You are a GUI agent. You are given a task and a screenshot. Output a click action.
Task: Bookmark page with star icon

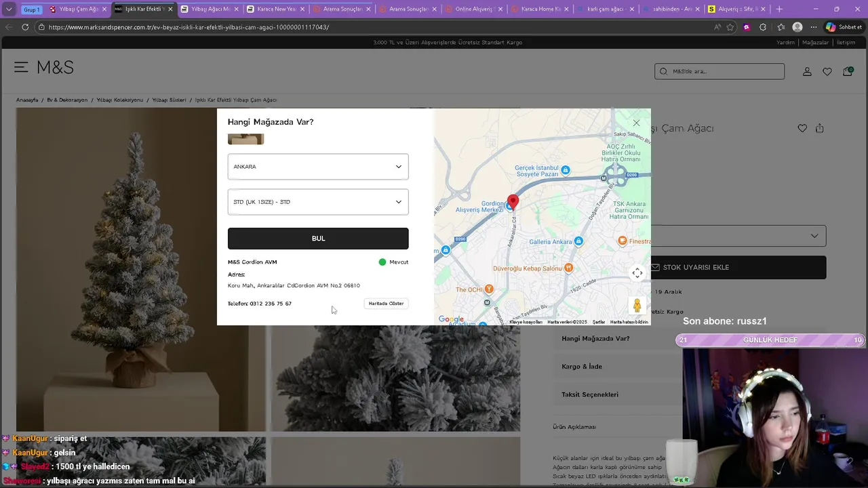730,27
